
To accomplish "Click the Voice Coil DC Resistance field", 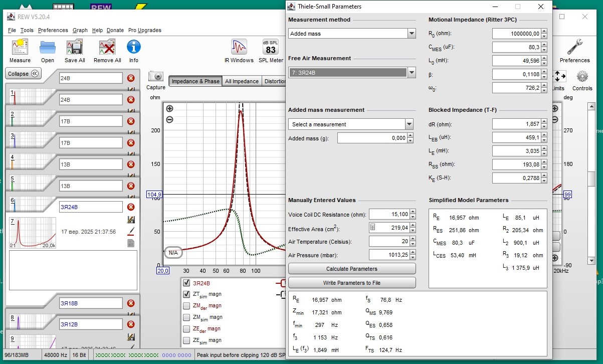I will (x=388, y=215).
